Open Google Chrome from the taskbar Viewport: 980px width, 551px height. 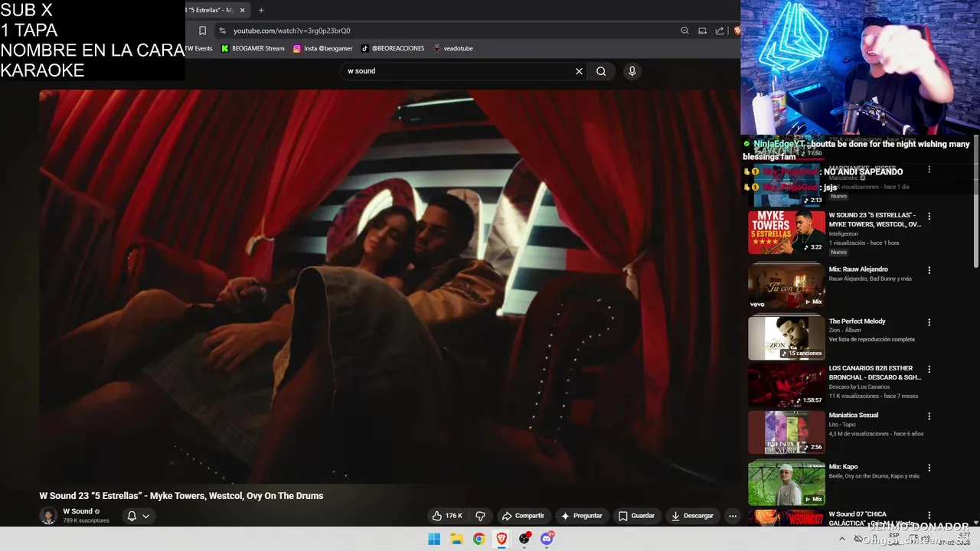point(479,539)
